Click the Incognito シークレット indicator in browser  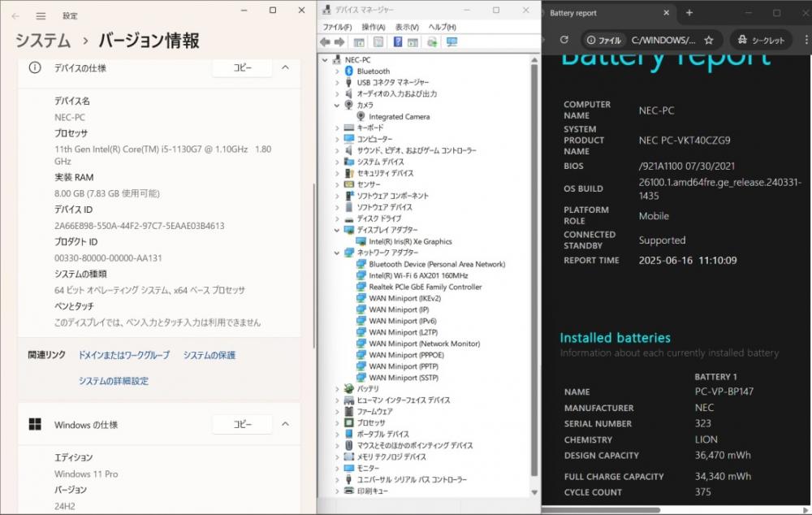761,40
